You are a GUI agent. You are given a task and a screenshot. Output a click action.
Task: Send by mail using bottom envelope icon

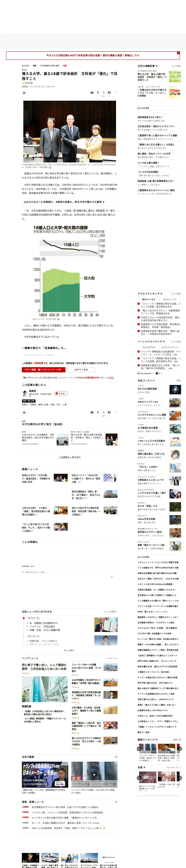pos(92,412)
